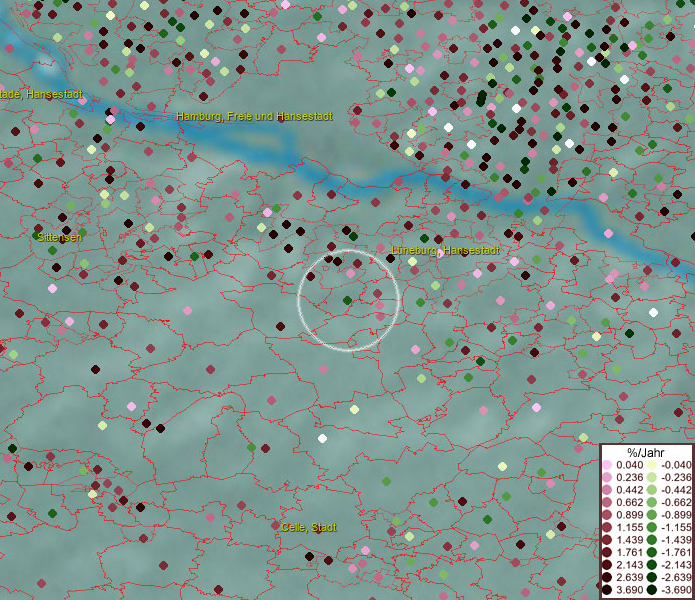This screenshot has height=600, width=695.
Task: Click the %/Jahr legend title
Action: (x=645, y=452)
